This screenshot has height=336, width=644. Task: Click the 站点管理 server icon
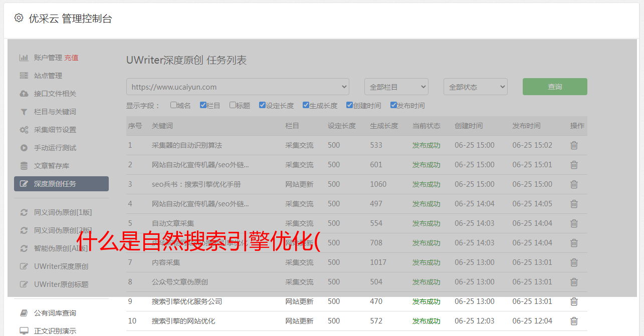(x=24, y=76)
